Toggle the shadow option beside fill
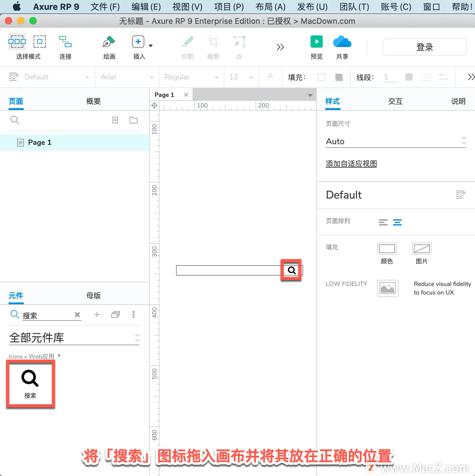The width and height of the screenshot is (475, 476). click(339, 77)
